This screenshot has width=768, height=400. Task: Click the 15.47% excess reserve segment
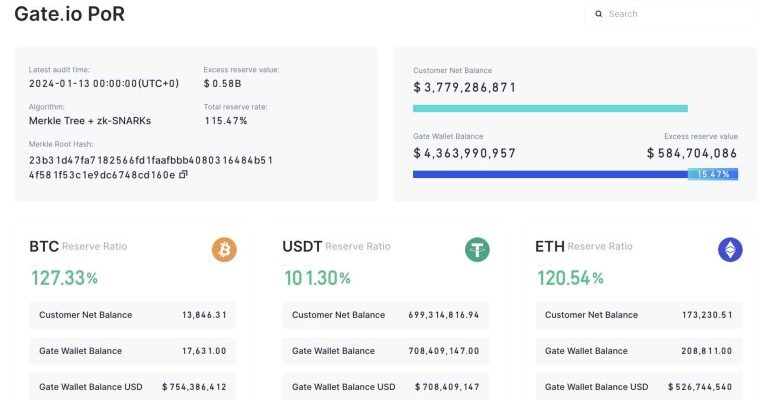coord(713,174)
